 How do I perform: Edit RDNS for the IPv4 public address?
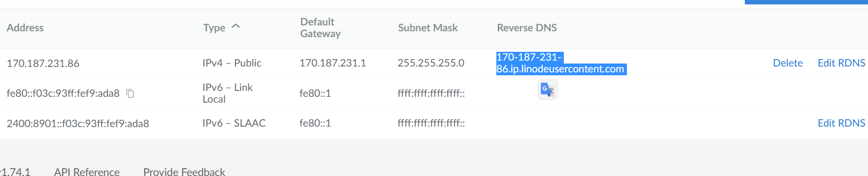point(841,63)
